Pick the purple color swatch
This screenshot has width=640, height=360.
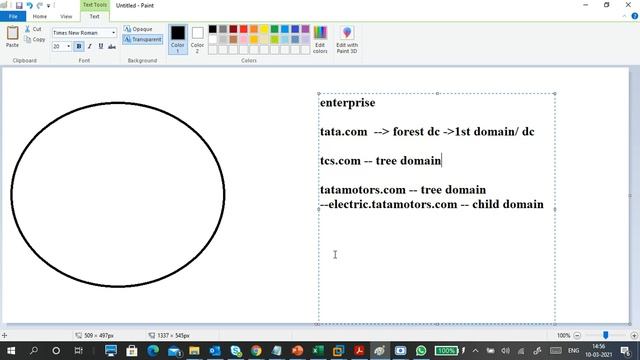click(305, 29)
